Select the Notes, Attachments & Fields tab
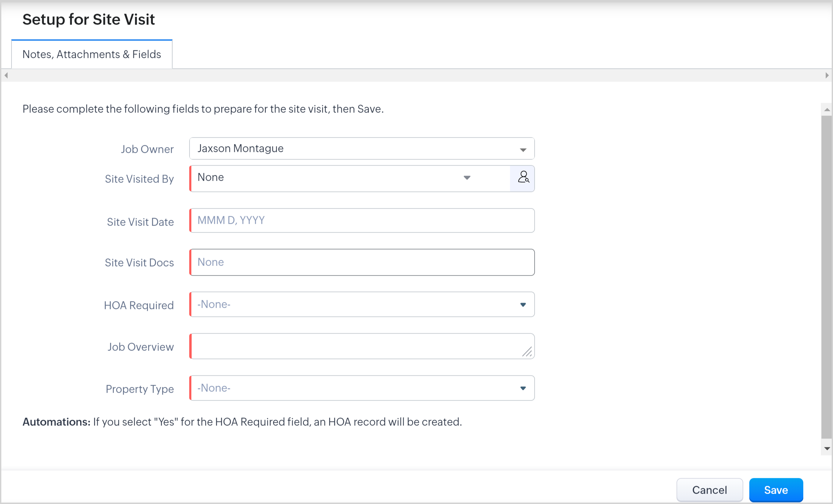This screenshot has width=833, height=504. tap(92, 54)
